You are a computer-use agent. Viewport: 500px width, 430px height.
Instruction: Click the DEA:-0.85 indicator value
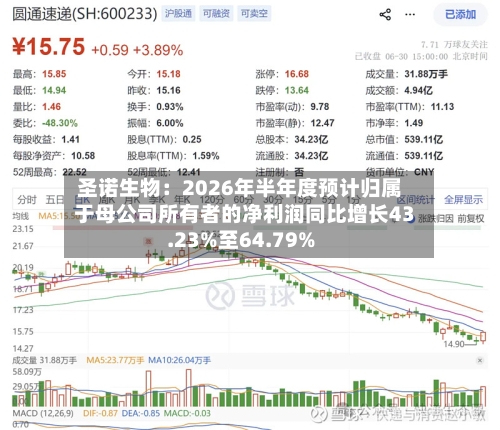click(x=141, y=413)
